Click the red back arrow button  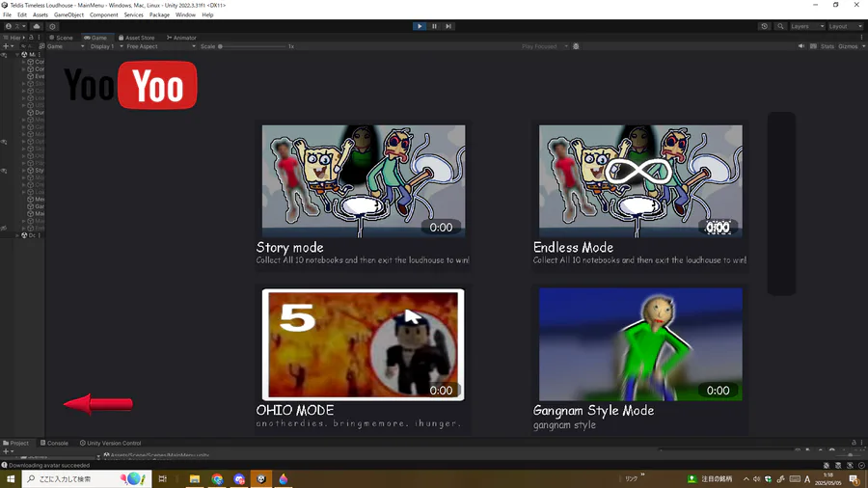(98, 404)
